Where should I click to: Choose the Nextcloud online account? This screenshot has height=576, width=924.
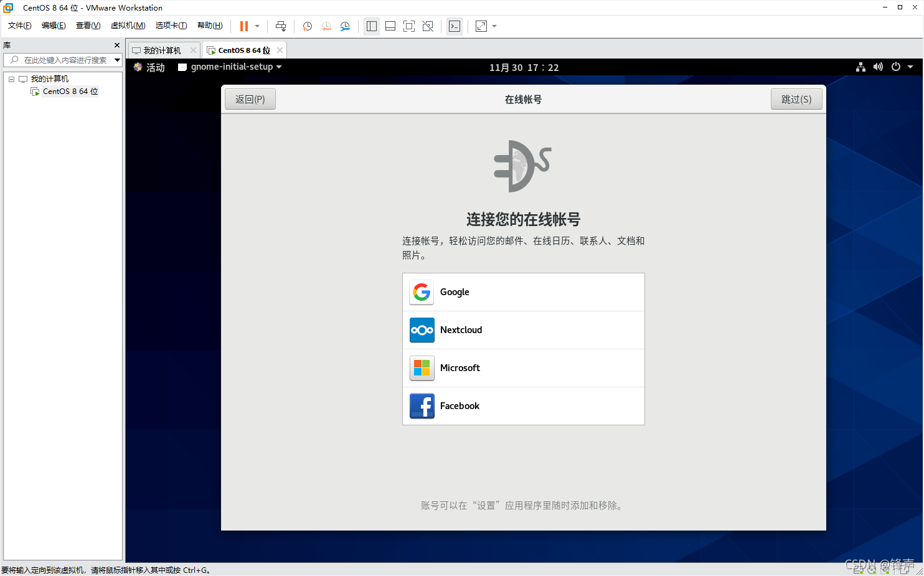point(524,330)
